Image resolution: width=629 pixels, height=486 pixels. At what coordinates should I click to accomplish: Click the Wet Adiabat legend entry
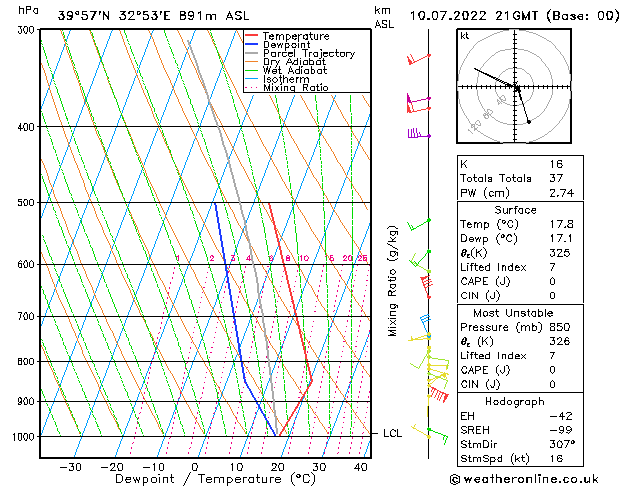295,70
